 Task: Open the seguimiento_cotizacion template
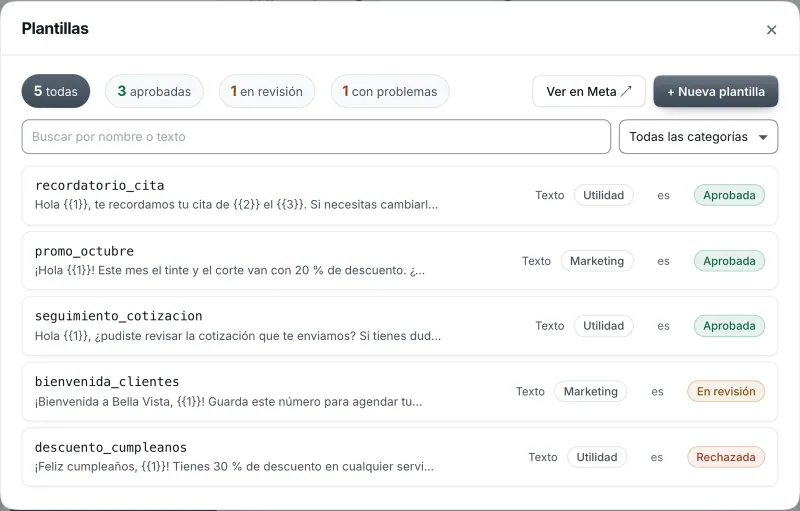399,326
